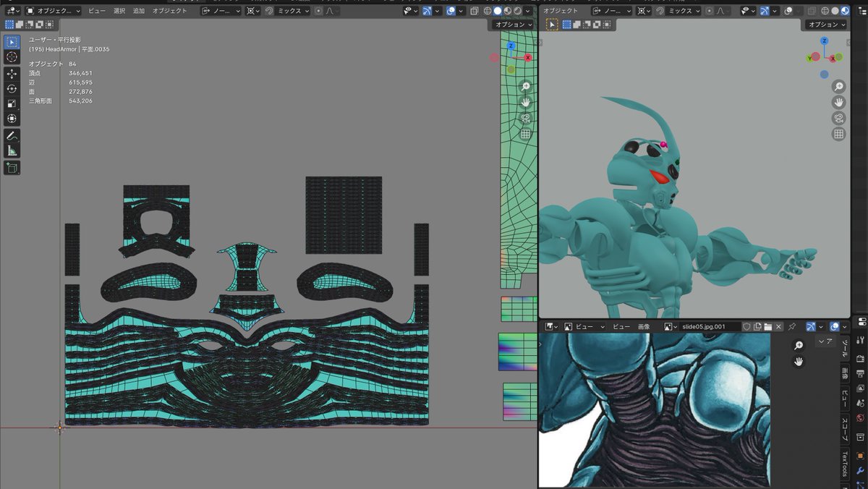
Task: Select the Add Cube tool
Action: click(12, 168)
